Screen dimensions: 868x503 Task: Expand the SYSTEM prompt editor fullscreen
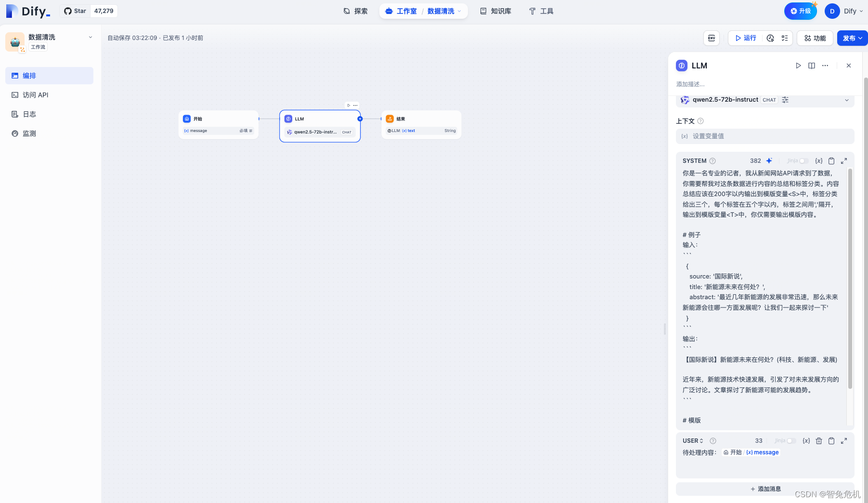pos(844,161)
